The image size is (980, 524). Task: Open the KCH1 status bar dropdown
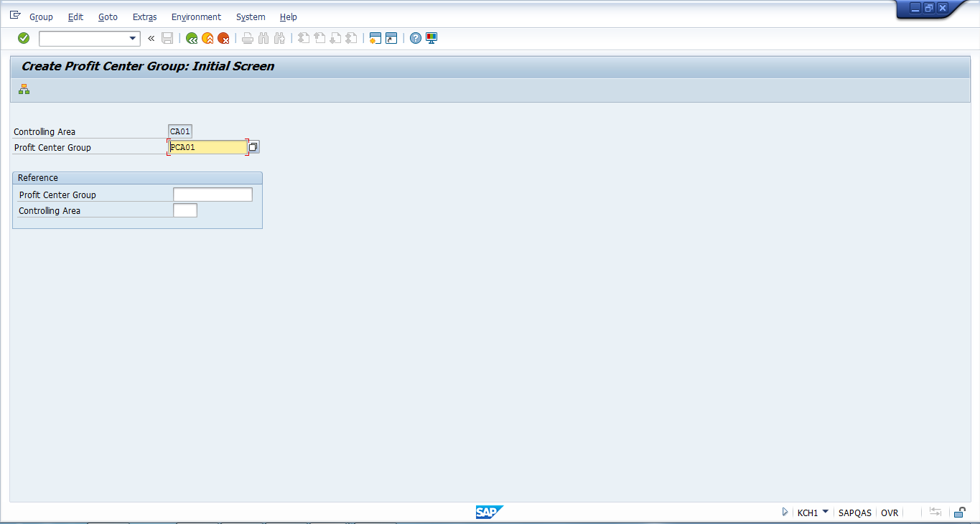(825, 512)
